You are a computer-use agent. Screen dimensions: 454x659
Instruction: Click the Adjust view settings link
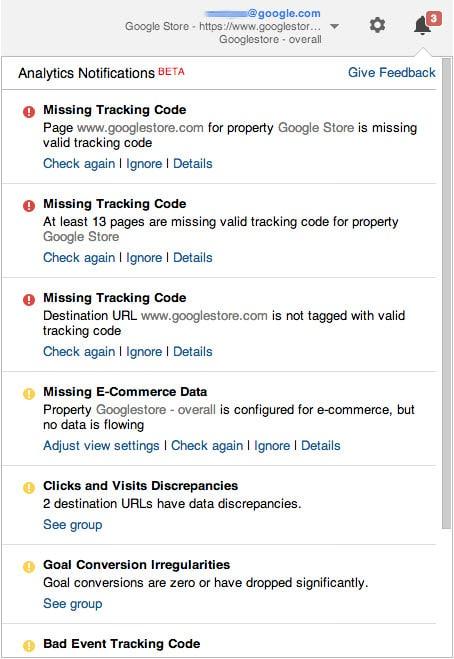pyautogui.click(x=101, y=445)
